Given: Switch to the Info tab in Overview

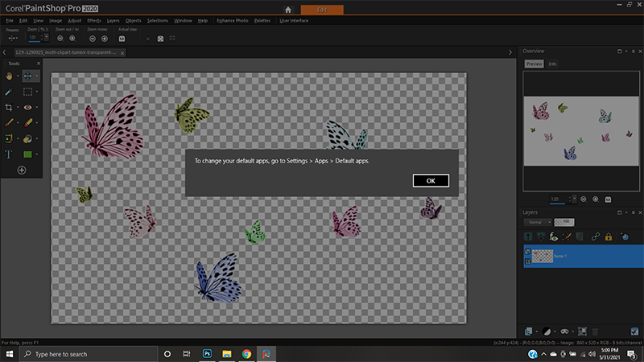Looking at the screenshot, I should 552,64.
